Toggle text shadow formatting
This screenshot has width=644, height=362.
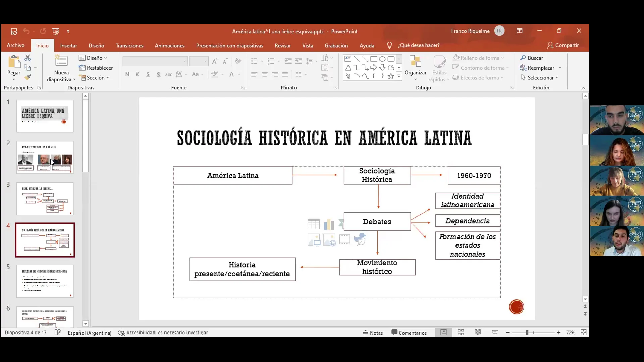click(x=158, y=74)
